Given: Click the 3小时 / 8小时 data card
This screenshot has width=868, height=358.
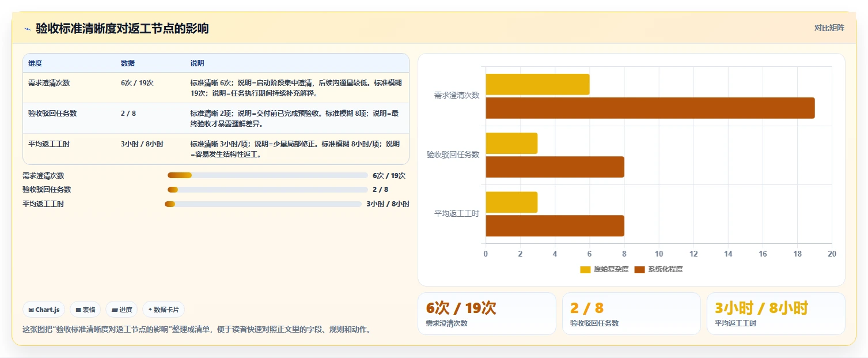Looking at the screenshot, I should 776,314.
